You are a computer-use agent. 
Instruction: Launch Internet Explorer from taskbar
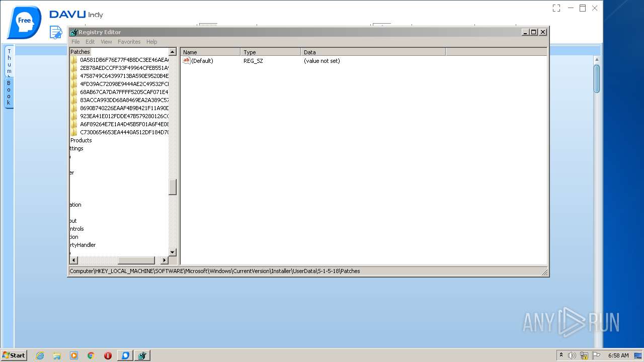[x=40, y=355]
